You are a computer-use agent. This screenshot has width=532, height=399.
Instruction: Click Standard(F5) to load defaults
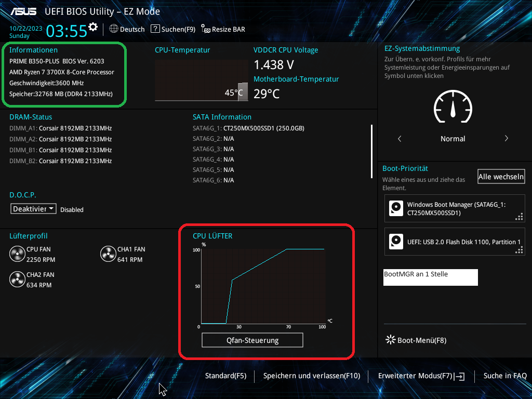(225, 376)
